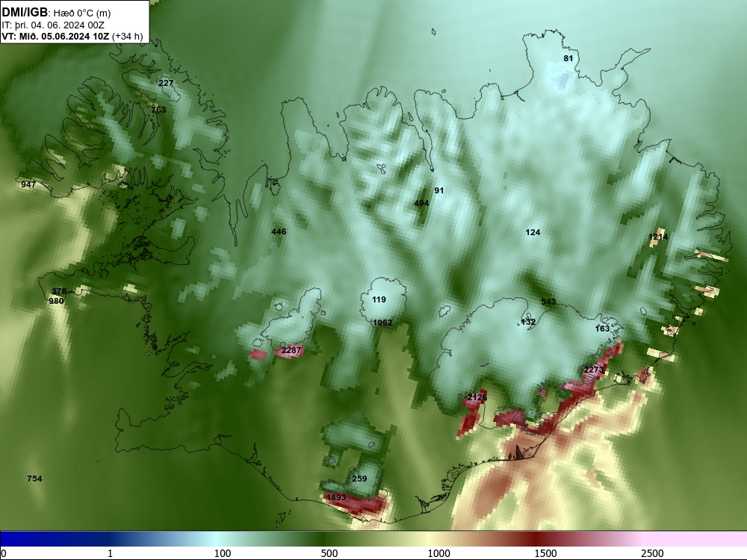Select the map value 124

pos(533,232)
